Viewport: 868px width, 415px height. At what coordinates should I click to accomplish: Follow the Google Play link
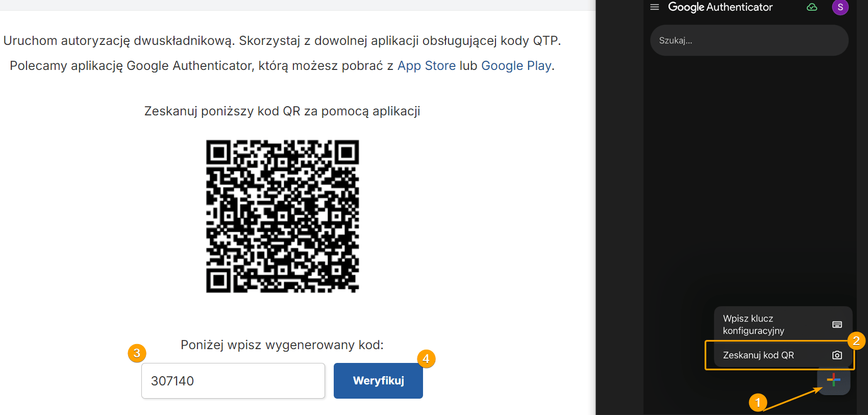coord(516,66)
